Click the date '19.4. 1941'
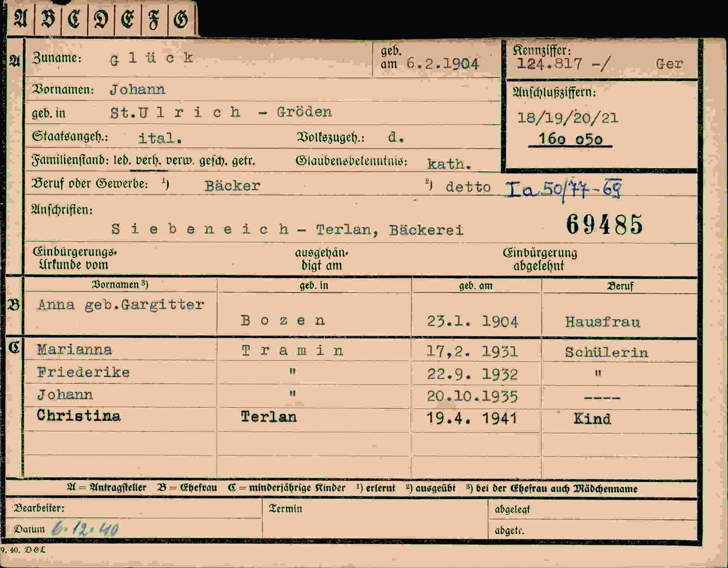Image resolution: width=728 pixels, height=568 pixels. pyautogui.click(x=472, y=418)
